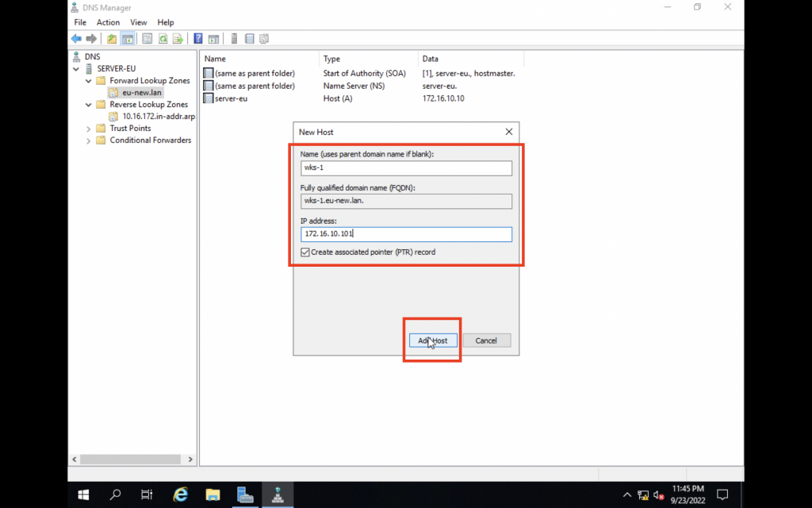Click the FQDN field wks-1.eu-new.lan.
Image resolution: width=812 pixels, height=508 pixels.
click(x=406, y=201)
